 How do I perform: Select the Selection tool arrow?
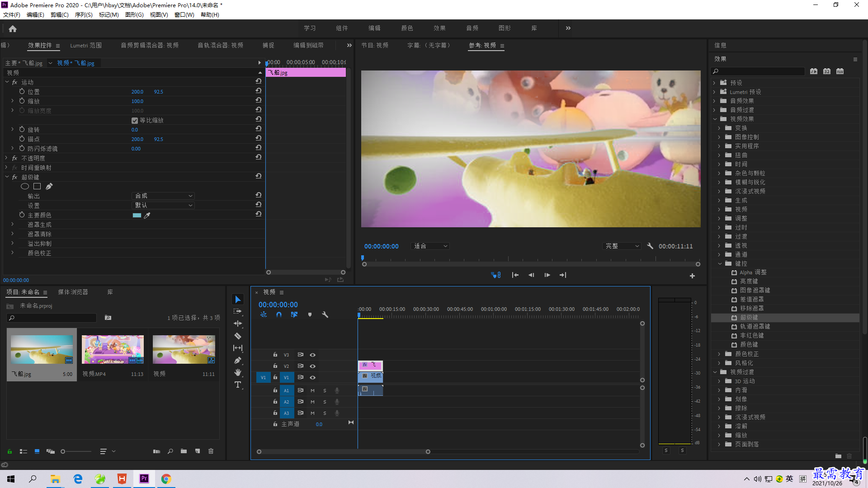(x=238, y=300)
